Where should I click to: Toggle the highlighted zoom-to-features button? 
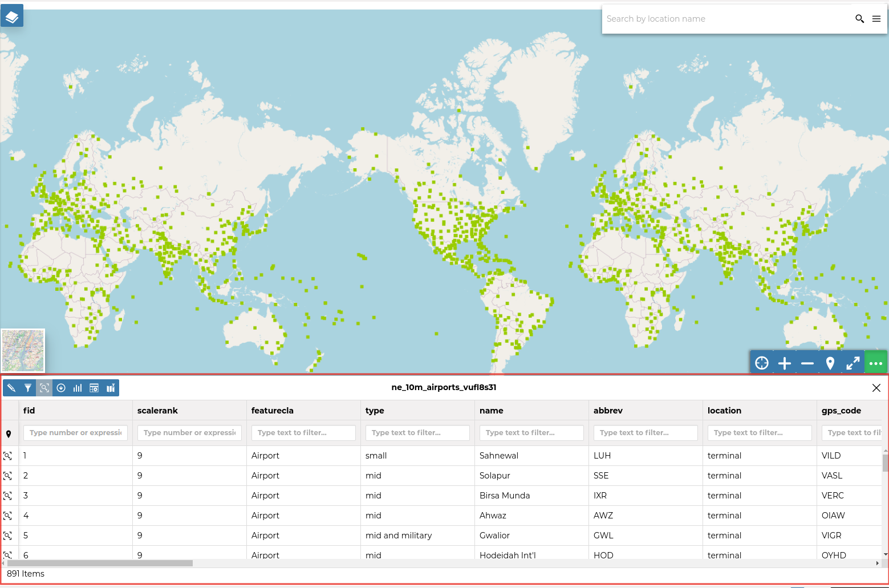pos(44,388)
